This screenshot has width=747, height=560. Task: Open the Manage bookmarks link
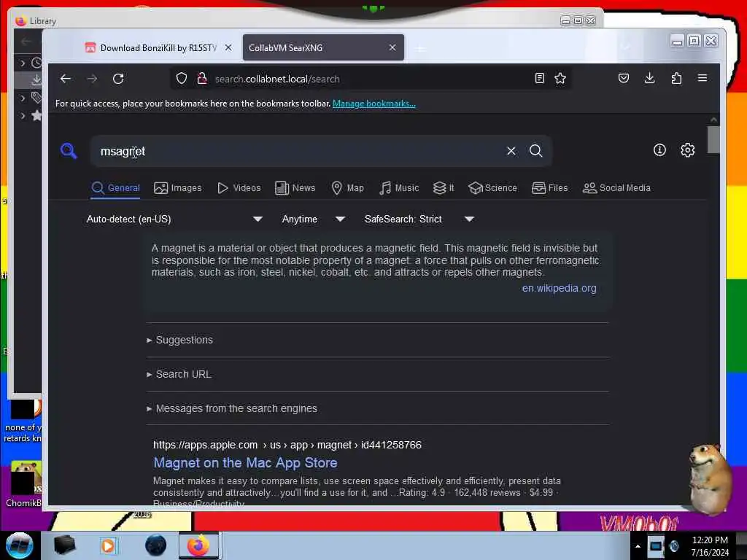click(x=374, y=104)
